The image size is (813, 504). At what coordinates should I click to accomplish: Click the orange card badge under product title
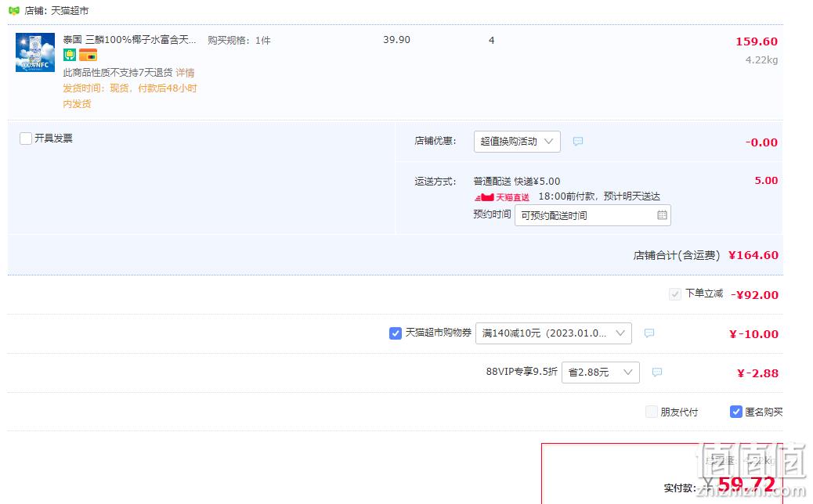coord(89,55)
